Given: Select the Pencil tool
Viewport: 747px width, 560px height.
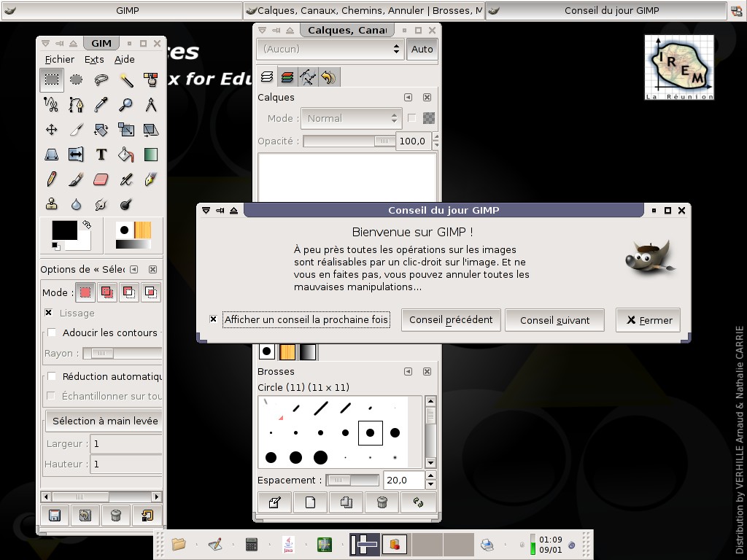Looking at the screenshot, I should (x=52, y=179).
